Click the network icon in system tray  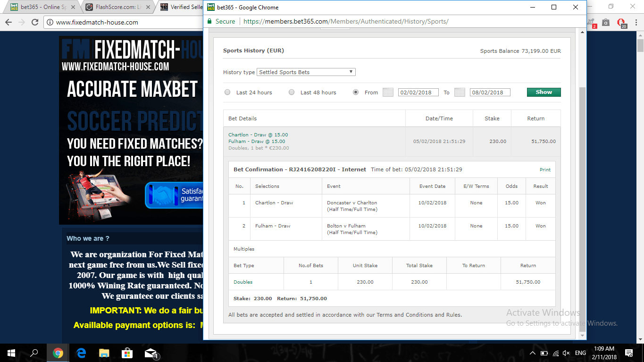555,353
